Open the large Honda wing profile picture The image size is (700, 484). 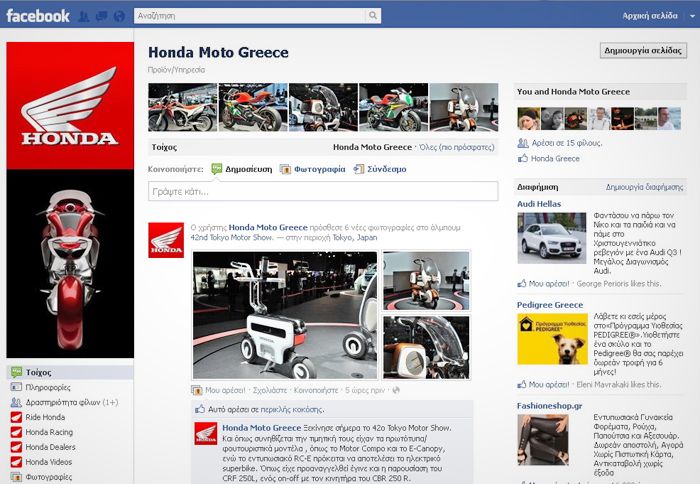coord(70,106)
